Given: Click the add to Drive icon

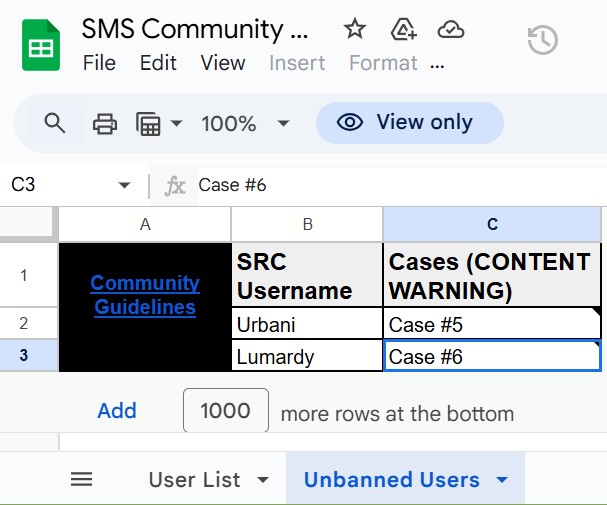Looking at the screenshot, I should coord(403,29).
